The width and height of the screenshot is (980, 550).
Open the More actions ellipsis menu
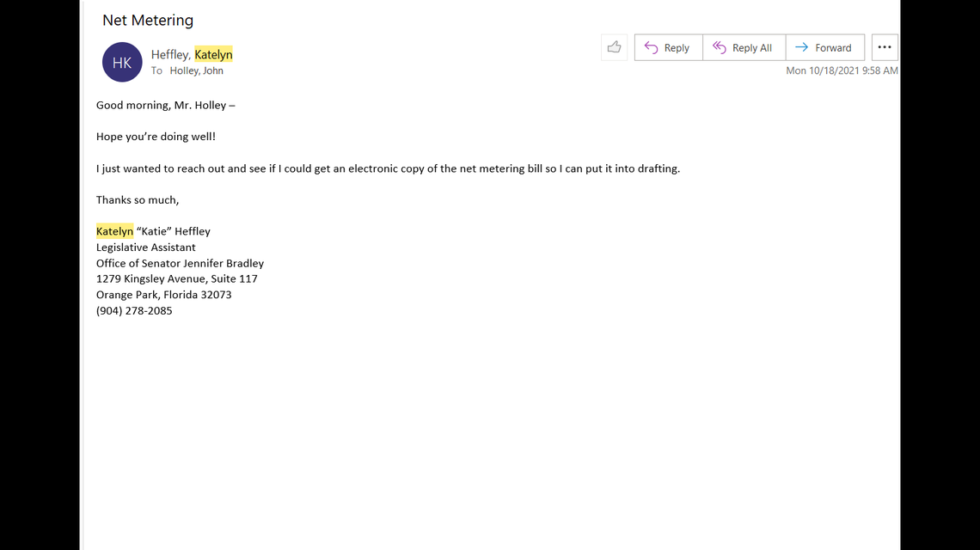(x=885, y=47)
